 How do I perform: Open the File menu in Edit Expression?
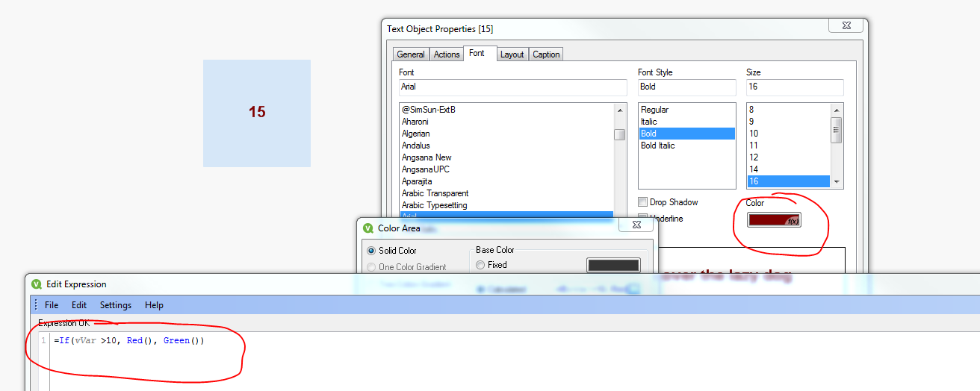pos(52,305)
